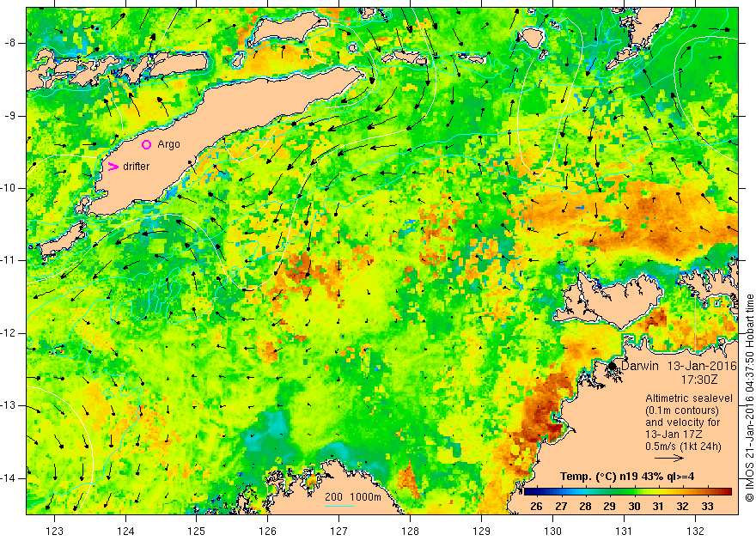The image size is (756, 541).
Task: Click the cyan bathymetry legend line
Action: [x=339, y=506]
